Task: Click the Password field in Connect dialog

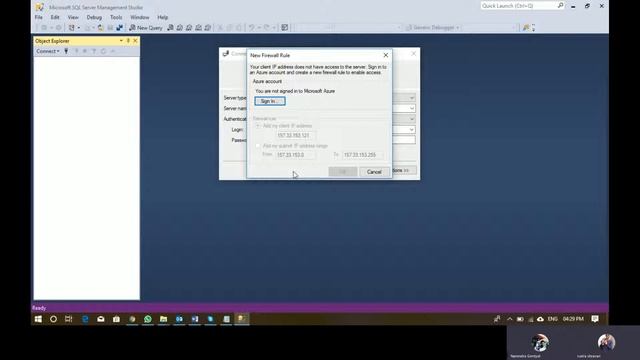Action: 404,140
